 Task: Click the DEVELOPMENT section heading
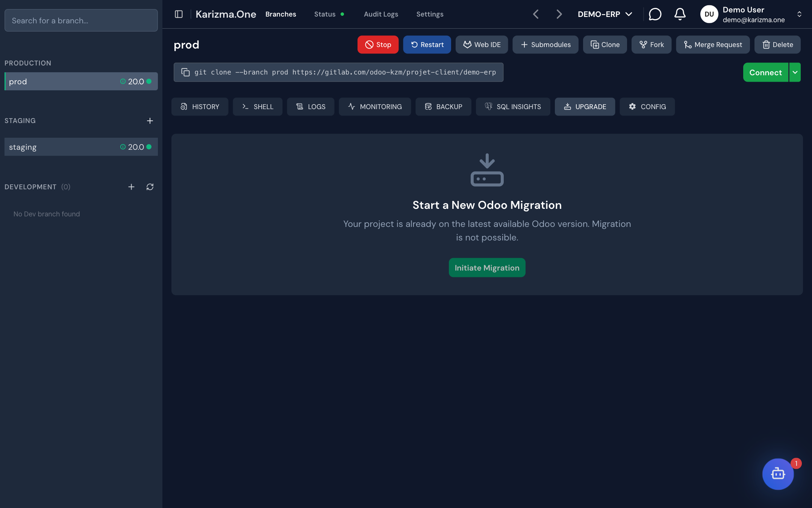pos(30,187)
